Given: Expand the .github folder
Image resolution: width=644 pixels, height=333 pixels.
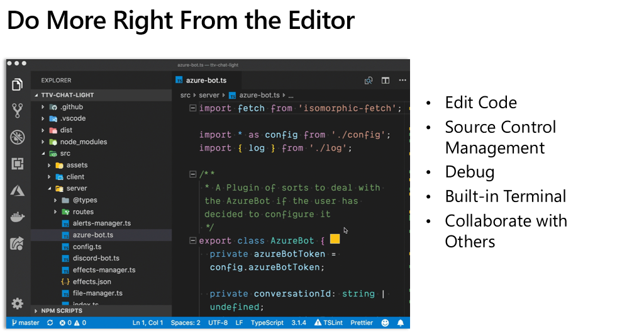Looking at the screenshot, I should [x=101, y=107].
